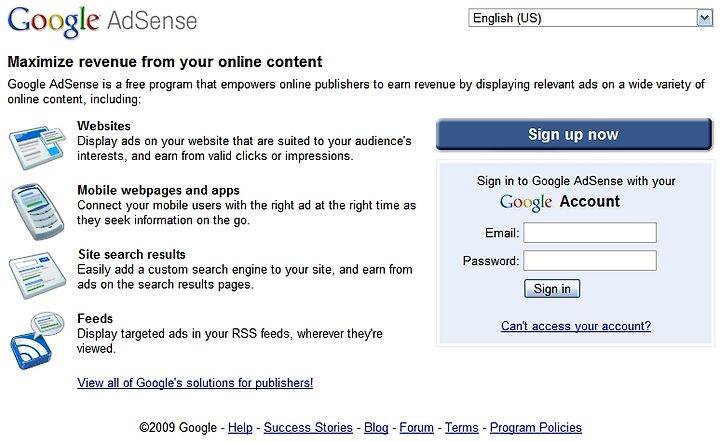Viewport: 720px width, 442px height.
Task: Open Can't access your account link
Action: tap(576, 326)
